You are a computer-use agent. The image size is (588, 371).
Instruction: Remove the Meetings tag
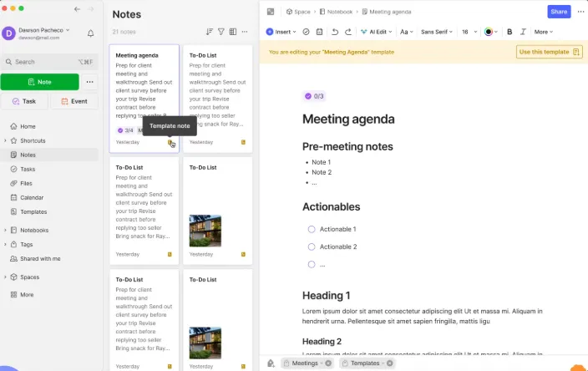pyautogui.click(x=328, y=363)
